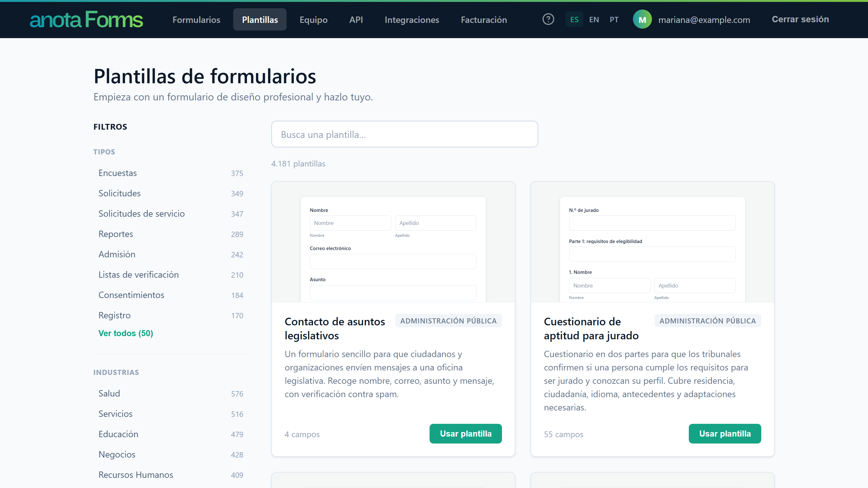Image resolution: width=868 pixels, height=488 pixels.
Task: Open the API page
Action: [x=356, y=20]
